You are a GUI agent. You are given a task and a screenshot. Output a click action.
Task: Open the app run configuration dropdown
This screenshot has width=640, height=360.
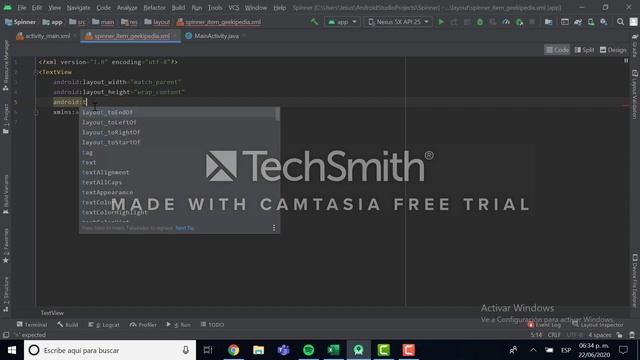(x=342, y=22)
